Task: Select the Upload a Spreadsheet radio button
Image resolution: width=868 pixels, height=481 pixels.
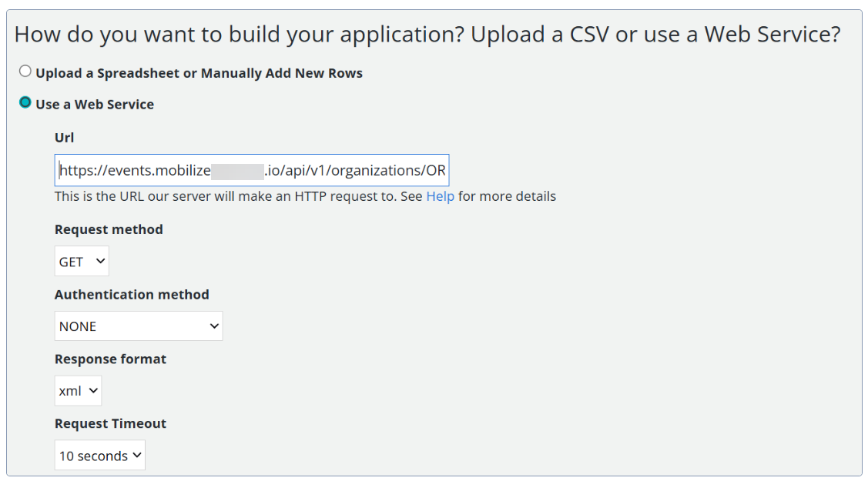Action: (25, 71)
